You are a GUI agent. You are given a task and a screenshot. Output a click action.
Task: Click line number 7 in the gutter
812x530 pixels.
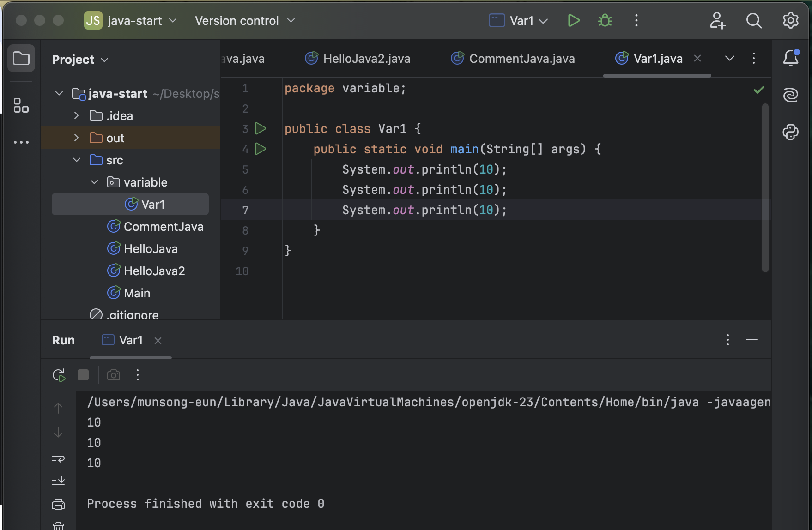pyautogui.click(x=245, y=210)
